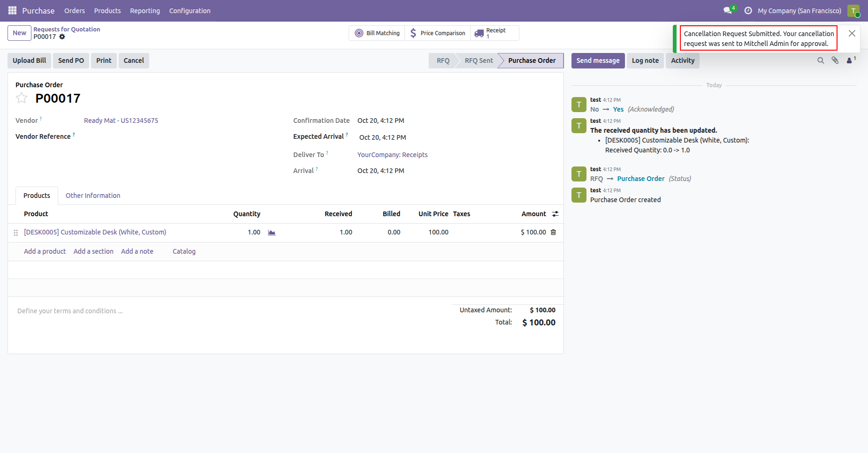Image resolution: width=868 pixels, height=453 pixels.
Task: Open the user avatar menu
Action: pos(853,11)
